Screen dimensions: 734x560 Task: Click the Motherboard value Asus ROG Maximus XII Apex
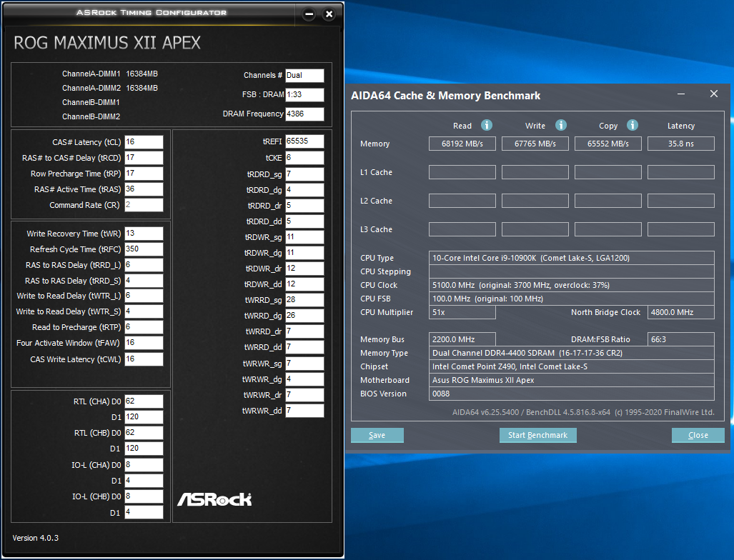click(572, 380)
